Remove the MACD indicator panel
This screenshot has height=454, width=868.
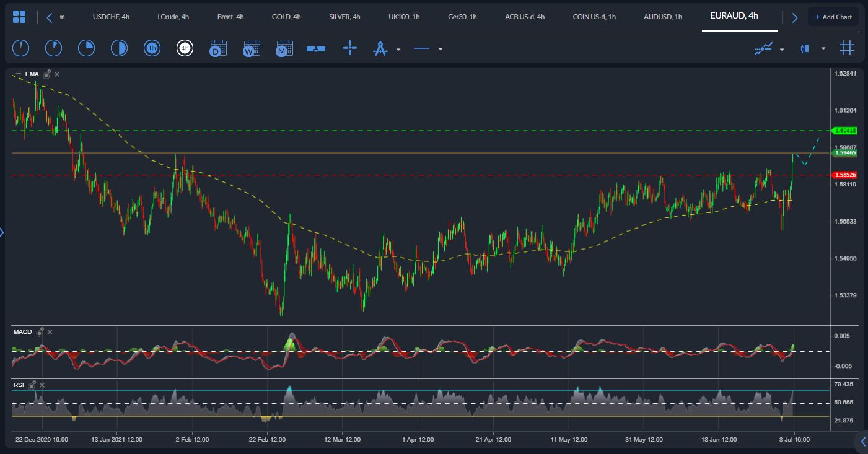(50, 332)
